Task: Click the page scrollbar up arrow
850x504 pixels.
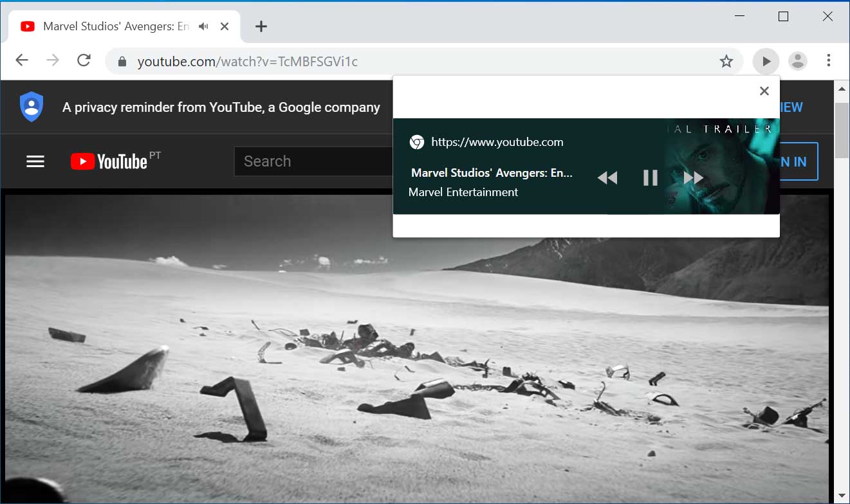Action: pyautogui.click(x=842, y=88)
